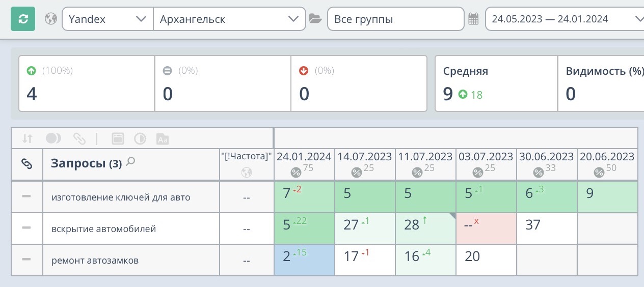Click the window layout icon in table toolbar

point(118,138)
